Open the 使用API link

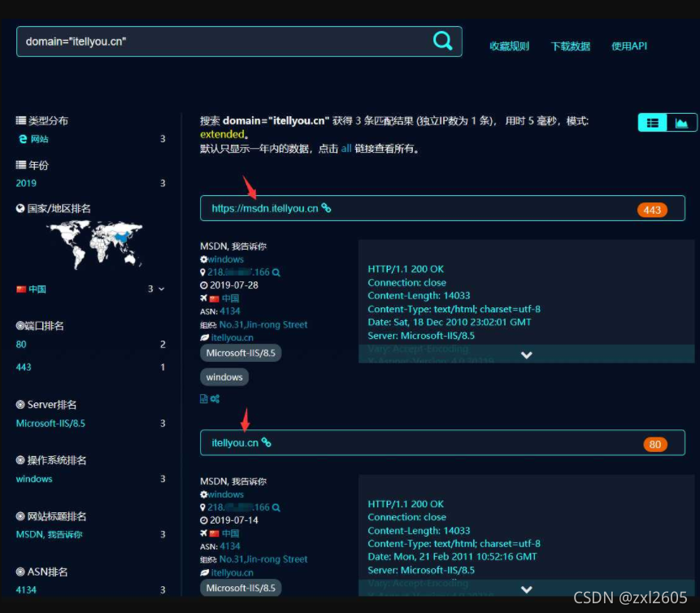pos(628,46)
